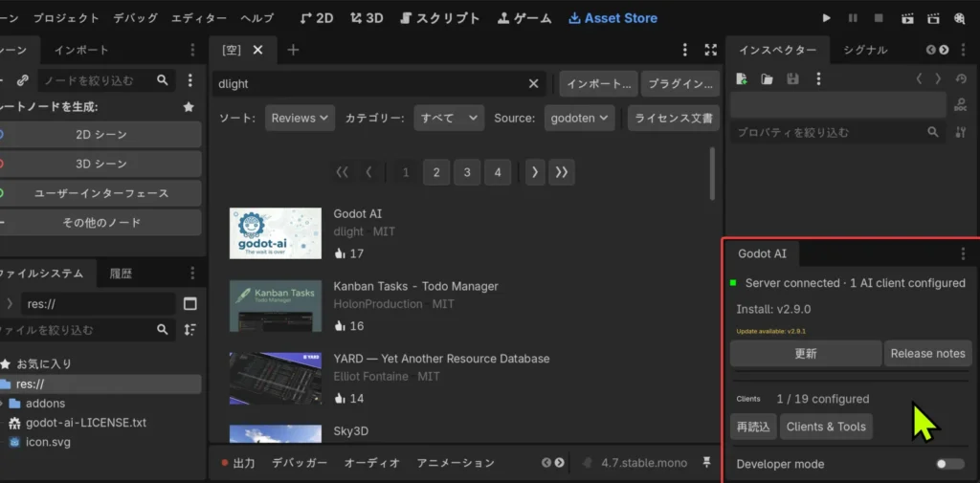
Task: Switch to the インポート dock tab
Action: point(81,50)
